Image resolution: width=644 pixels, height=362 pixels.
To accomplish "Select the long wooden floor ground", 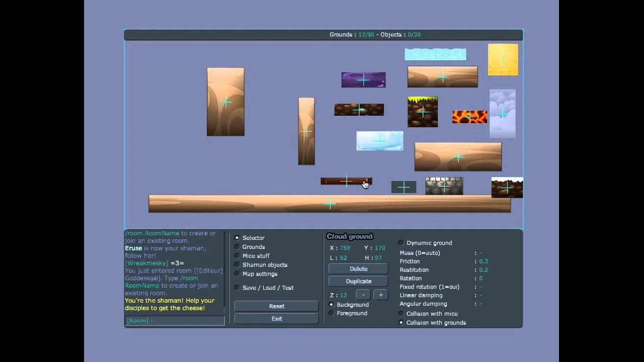I will pyautogui.click(x=330, y=204).
